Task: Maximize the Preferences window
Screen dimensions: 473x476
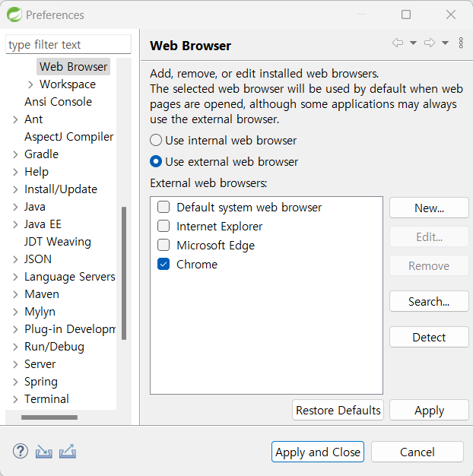Action: [x=406, y=14]
